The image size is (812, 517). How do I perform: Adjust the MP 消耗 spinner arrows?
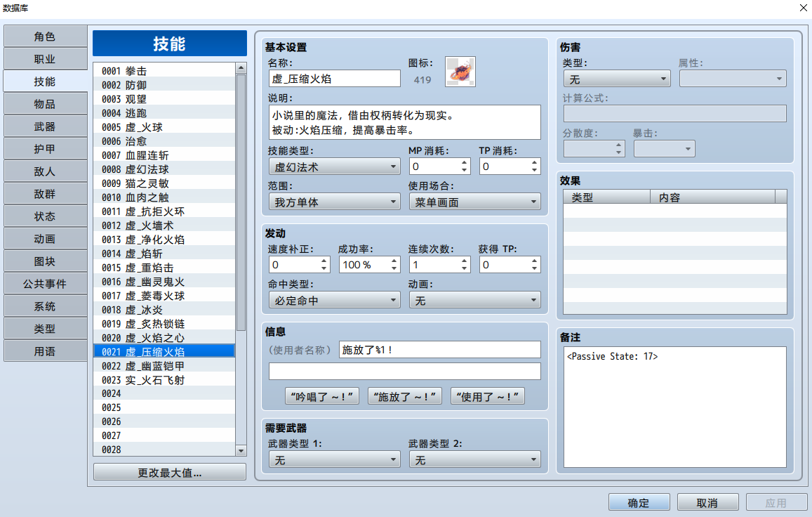click(x=464, y=166)
